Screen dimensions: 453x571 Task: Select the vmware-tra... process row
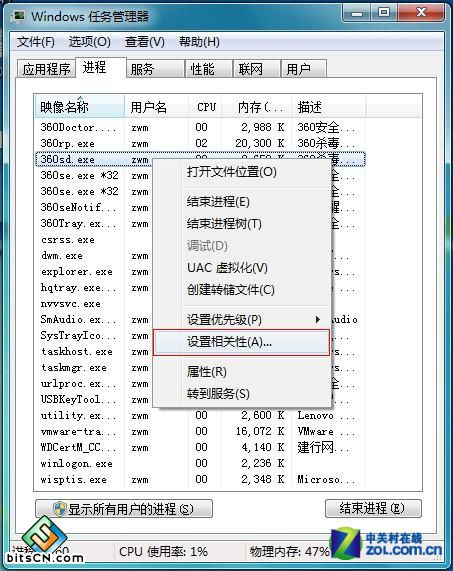point(200,432)
